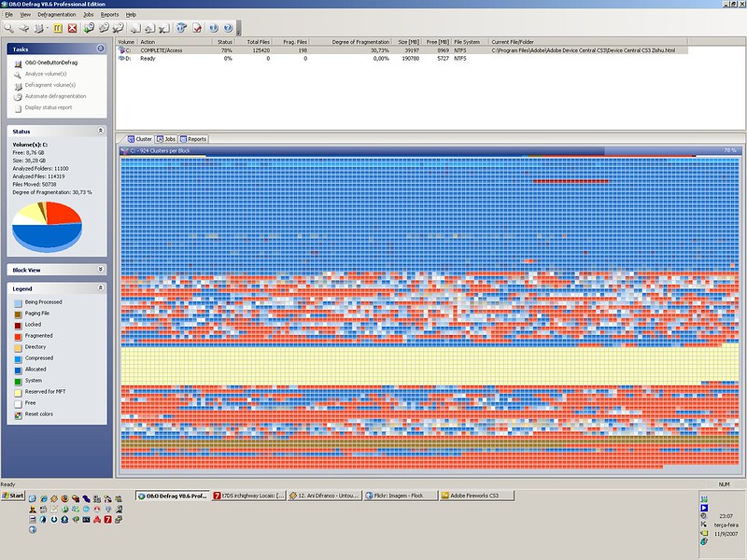Screen dimensions: 747x560
Task: Switch to the Reports tab
Action: click(196, 139)
